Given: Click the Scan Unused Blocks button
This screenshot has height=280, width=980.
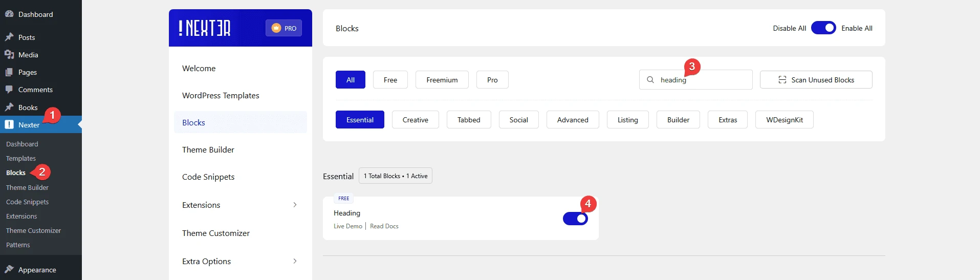Looking at the screenshot, I should [x=816, y=80].
